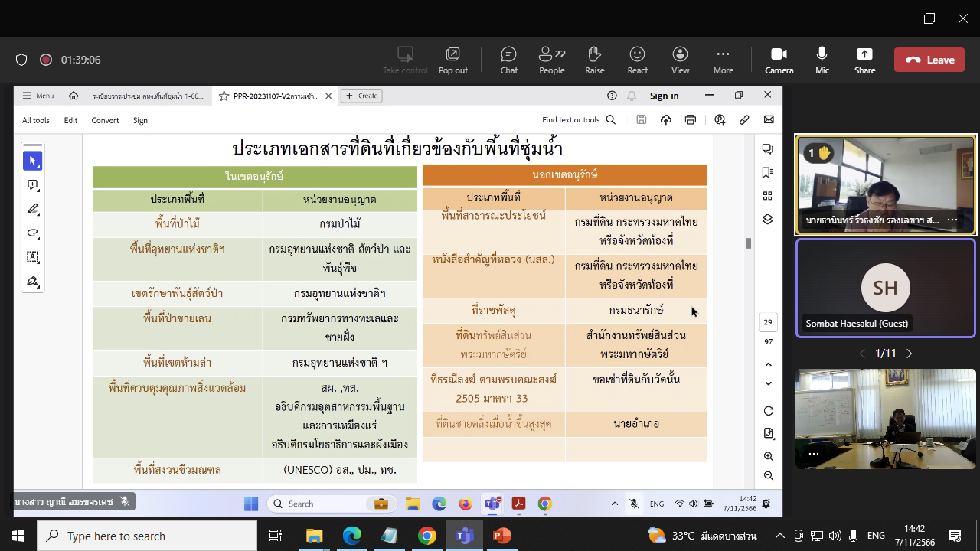Open the Chat panel in Teams

click(509, 60)
